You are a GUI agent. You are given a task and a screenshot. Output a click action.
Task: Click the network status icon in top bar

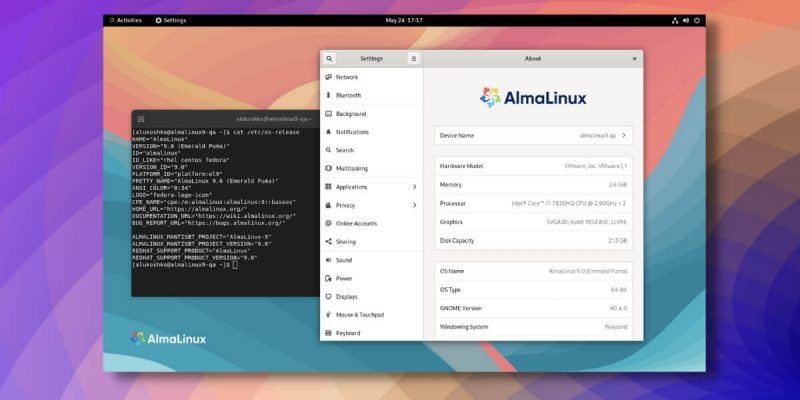pyautogui.click(x=674, y=20)
